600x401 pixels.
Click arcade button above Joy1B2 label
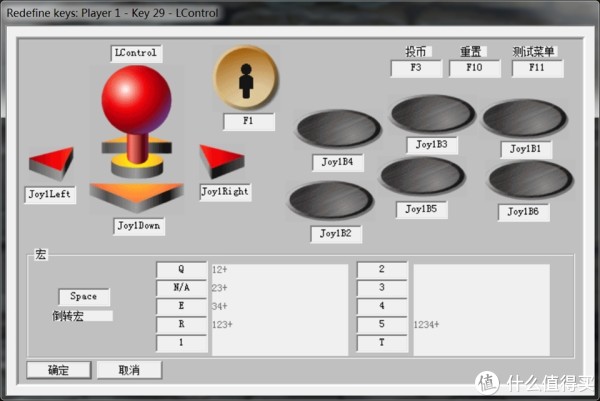coord(331,200)
